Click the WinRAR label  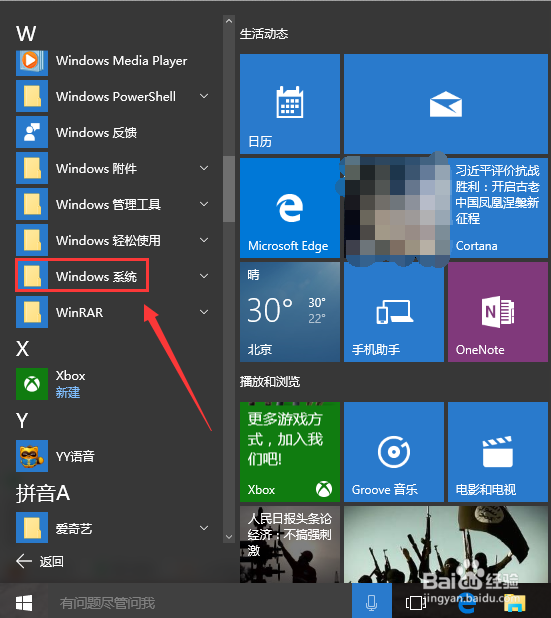pos(80,313)
